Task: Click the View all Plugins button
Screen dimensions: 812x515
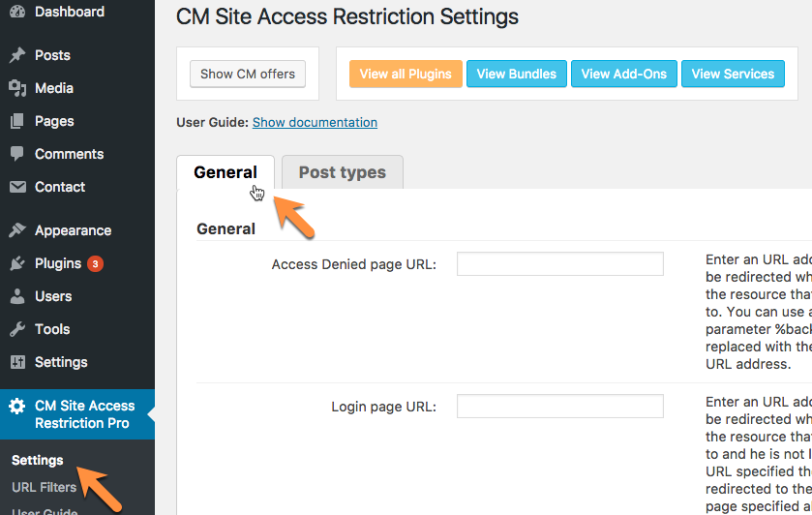Action: 406,74
